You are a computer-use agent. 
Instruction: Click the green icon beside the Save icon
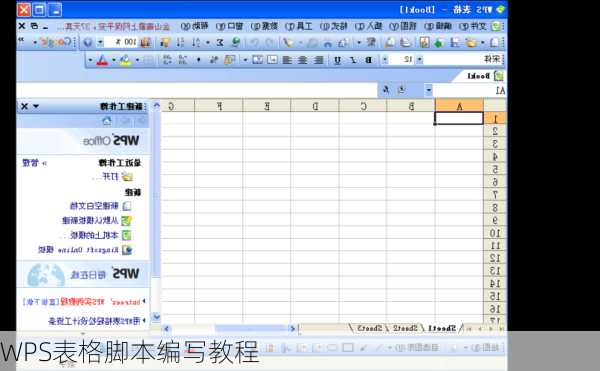coord(439,42)
